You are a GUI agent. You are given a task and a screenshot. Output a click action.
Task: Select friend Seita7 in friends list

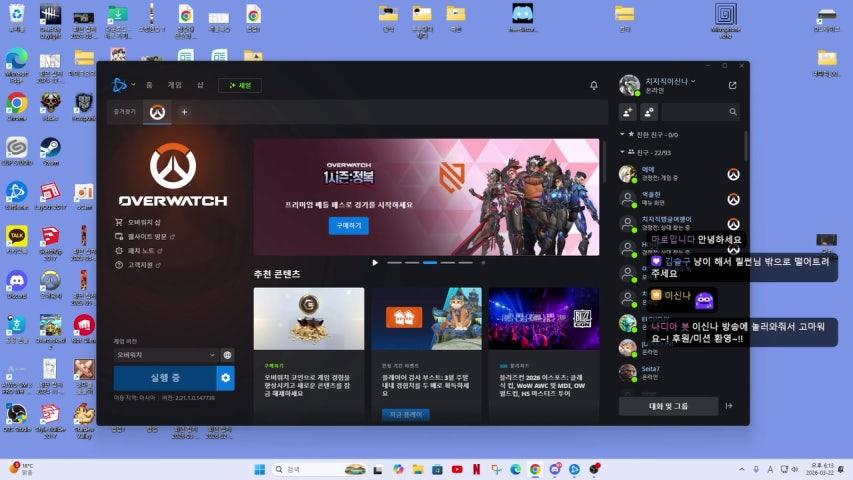pyautogui.click(x=680, y=373)
